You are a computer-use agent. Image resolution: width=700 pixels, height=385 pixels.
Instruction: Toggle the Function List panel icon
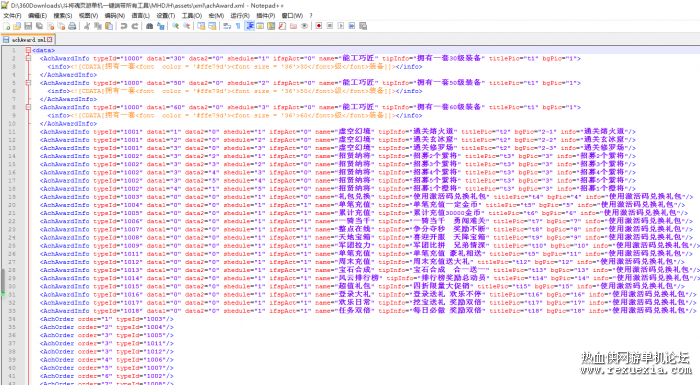[x=282, y=26]
